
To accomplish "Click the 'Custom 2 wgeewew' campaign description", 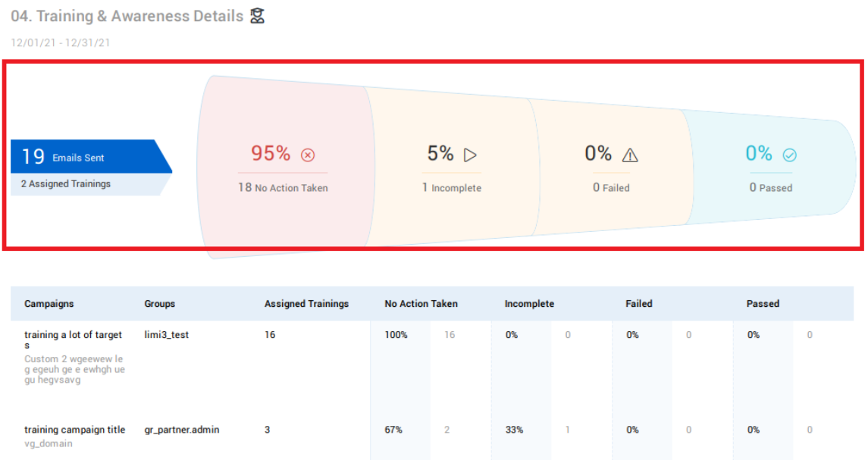I will [x=75, y=369].
